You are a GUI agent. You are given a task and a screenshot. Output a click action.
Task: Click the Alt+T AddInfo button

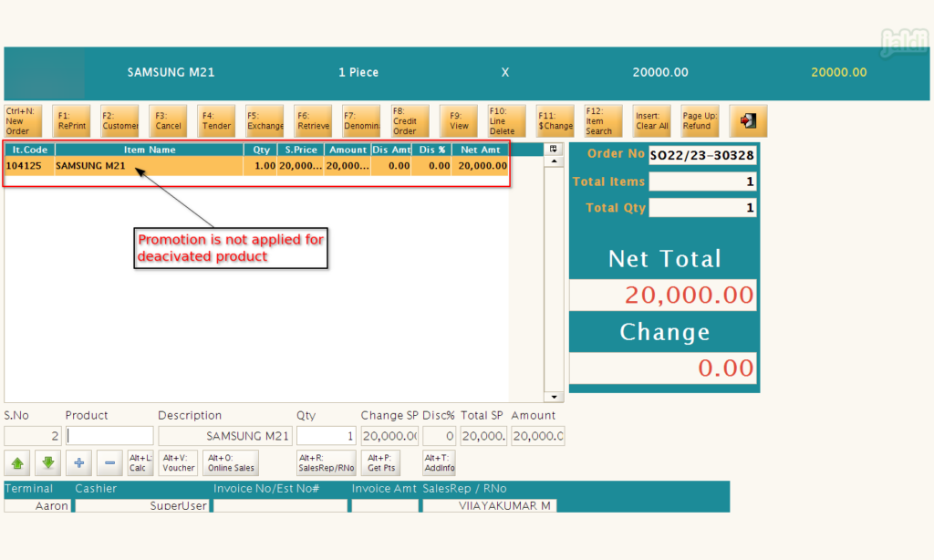439,463
